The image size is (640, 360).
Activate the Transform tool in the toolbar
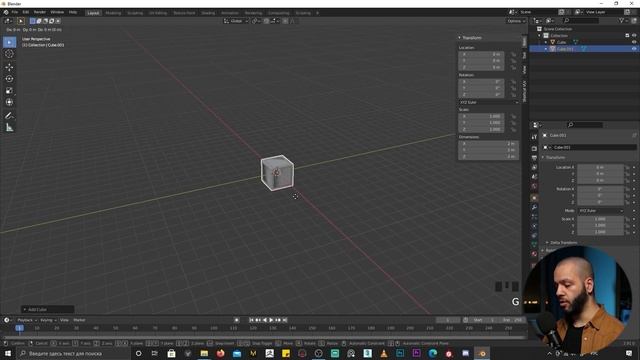point(9,102)
